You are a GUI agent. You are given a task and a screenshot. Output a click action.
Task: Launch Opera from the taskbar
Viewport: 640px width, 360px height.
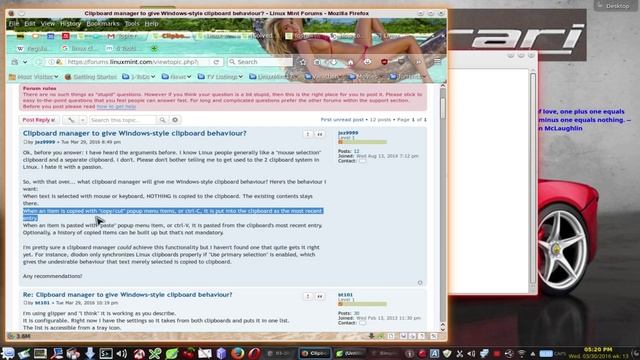click(x=254, y=353)
